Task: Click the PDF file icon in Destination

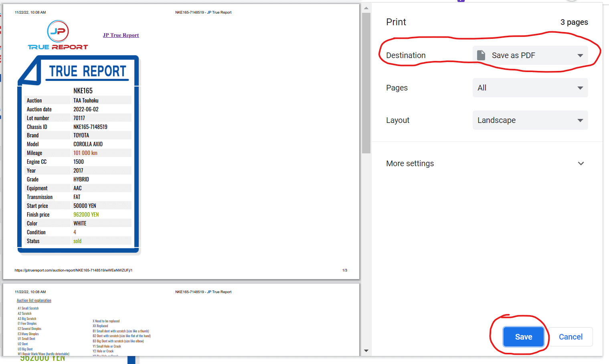Action: coord(481,55)
